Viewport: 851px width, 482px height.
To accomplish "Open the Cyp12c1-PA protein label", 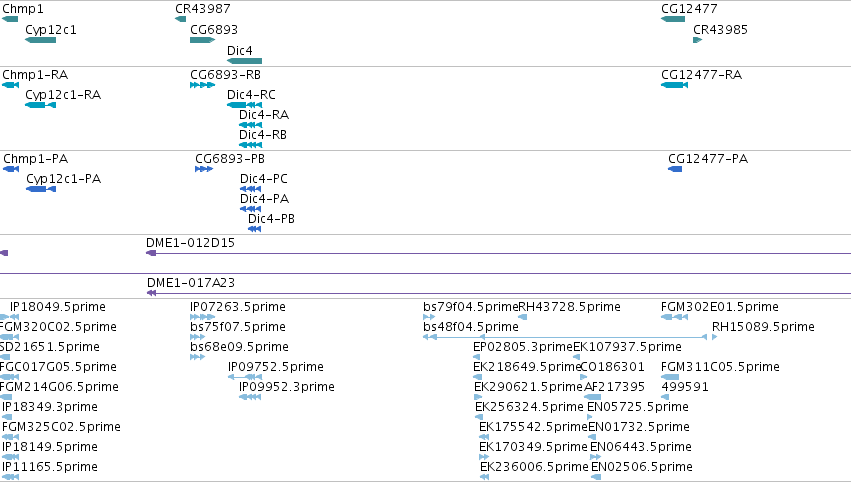I will pyautogui.click(x=63, y=179).
